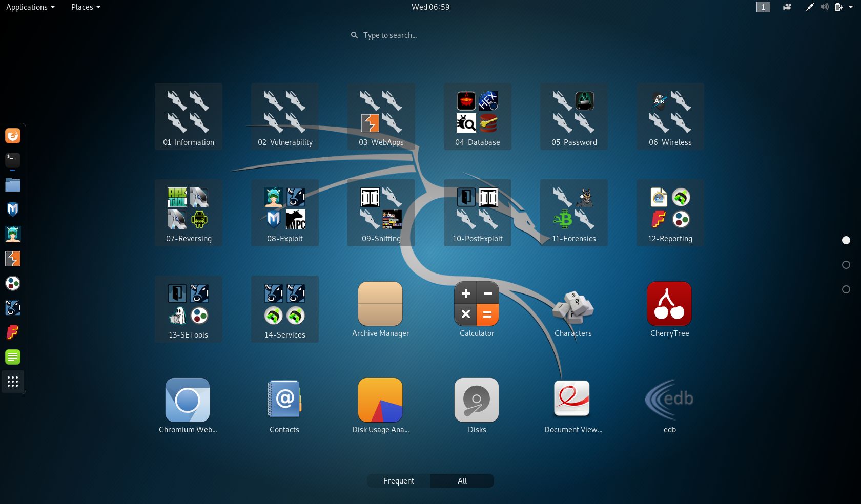Viewport: 861px width, 504px height.
Task: Toggle the Show Applications grid button
Action: 13,382
